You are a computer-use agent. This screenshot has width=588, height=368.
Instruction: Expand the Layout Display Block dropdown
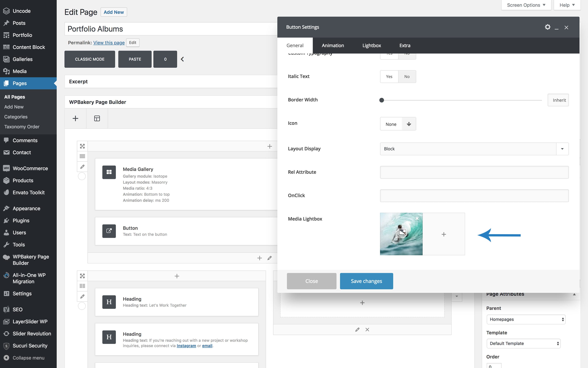(474, 149)
